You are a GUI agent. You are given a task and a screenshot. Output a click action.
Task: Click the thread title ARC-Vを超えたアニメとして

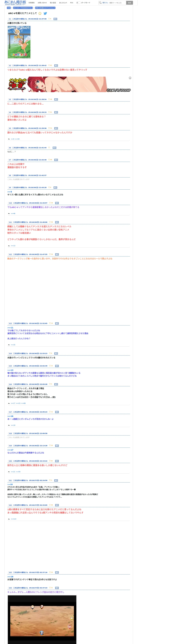[x=22, y=13]
